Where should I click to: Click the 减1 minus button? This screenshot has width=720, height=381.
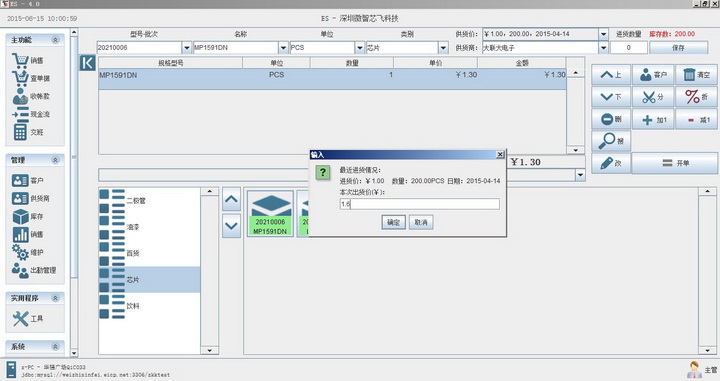point(696,119)
